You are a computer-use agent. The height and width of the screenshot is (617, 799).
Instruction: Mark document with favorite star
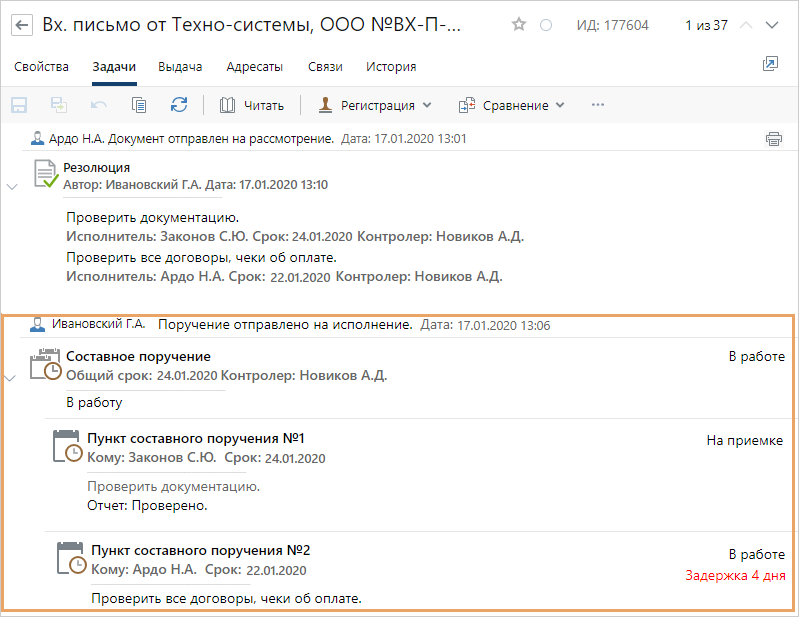point(518,25)
